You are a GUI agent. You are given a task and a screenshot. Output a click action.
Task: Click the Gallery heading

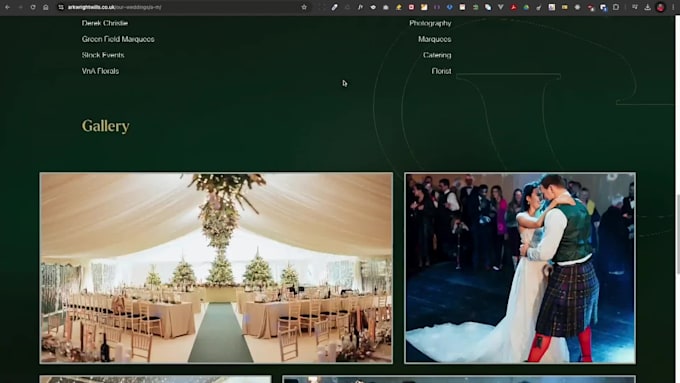tap(105, 126)
